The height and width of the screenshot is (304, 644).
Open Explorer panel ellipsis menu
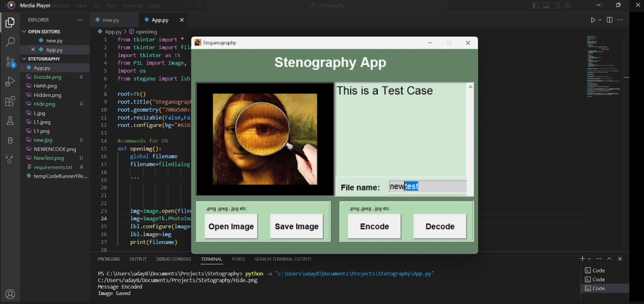[80, 20]
